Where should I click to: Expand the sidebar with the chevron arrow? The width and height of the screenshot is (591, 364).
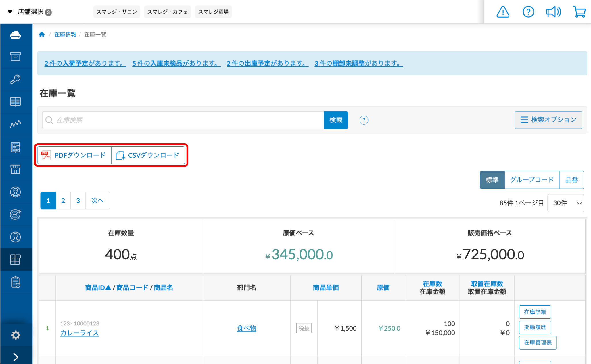tap(16, 357)
